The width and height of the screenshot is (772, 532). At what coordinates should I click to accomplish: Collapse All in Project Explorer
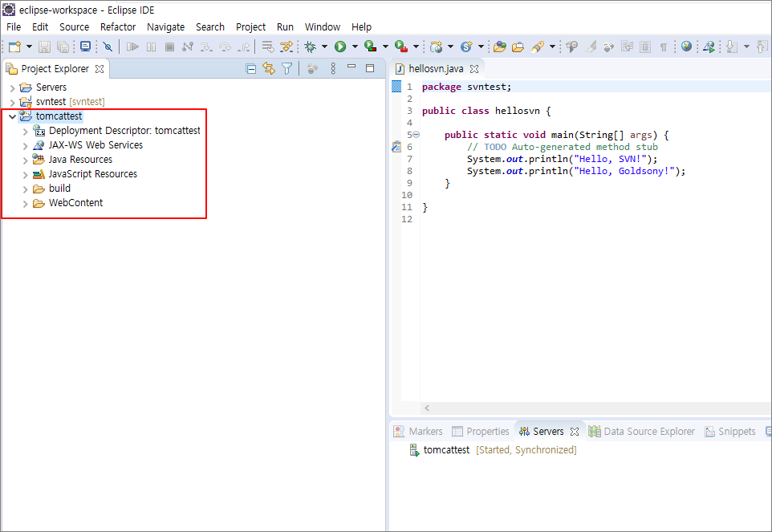click(x=250, y=69)
